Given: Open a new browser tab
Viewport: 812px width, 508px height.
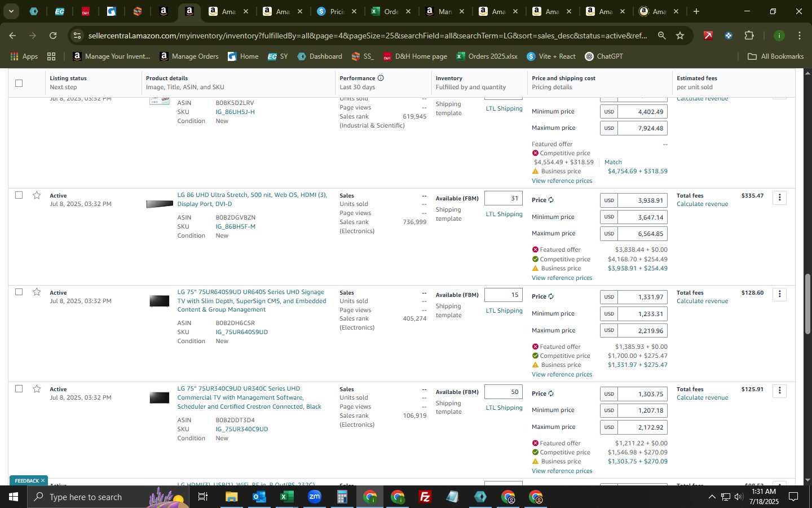Looking at the screenshot, I should click(696, 11).
